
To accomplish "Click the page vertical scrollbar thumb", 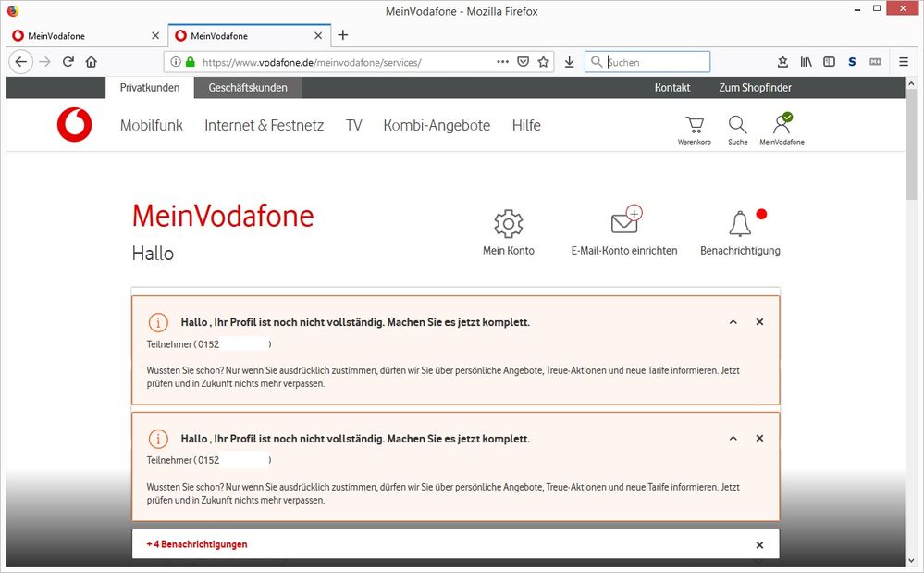I will [x=911, y=144].
